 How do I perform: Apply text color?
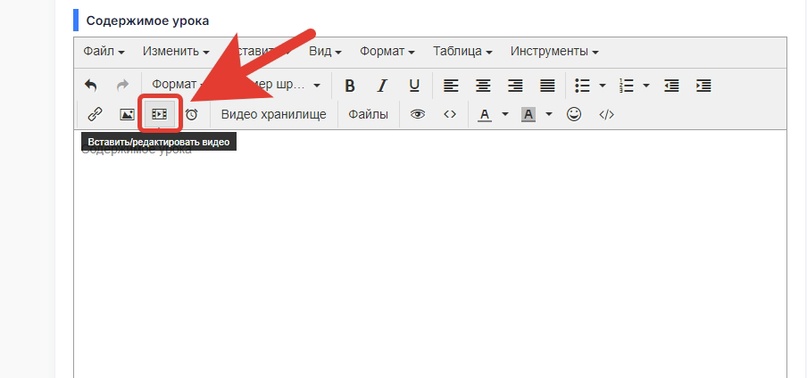click(x=485, y=114)
